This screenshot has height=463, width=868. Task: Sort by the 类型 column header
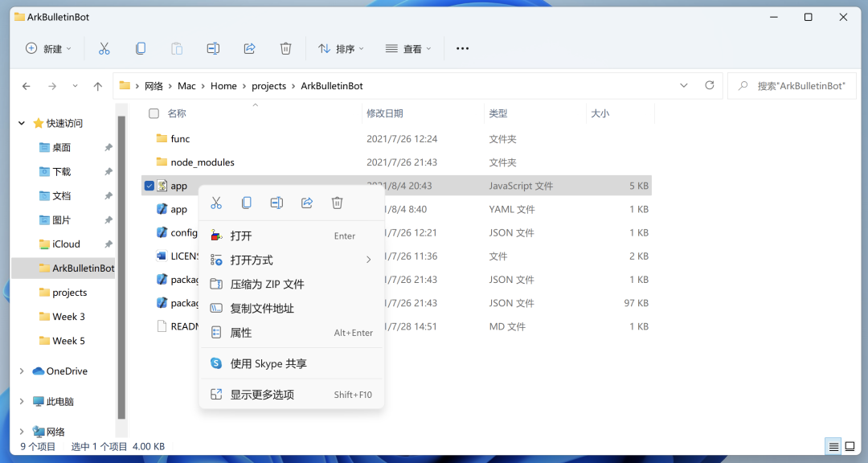pos(498,113)
